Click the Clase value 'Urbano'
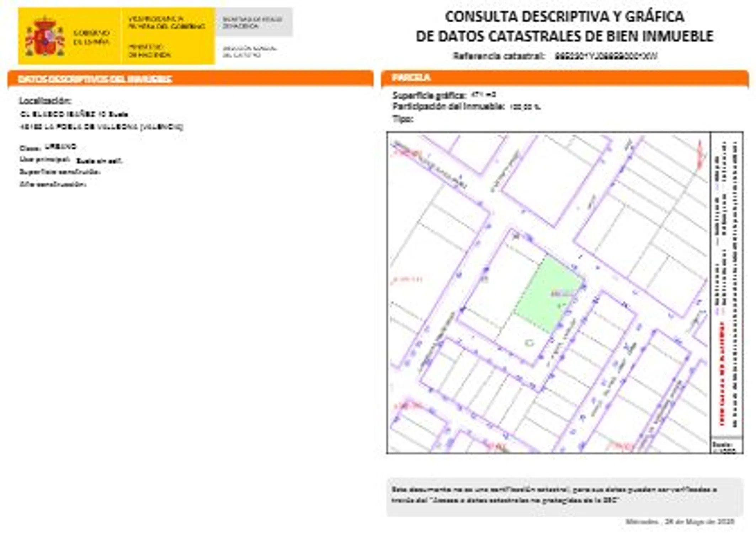This screenshot has width=756, height=533. pyautogui.click(x=60, y=146)
